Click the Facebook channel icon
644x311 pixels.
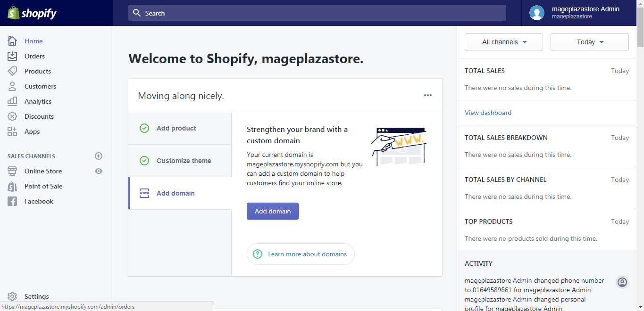click(x=12, y=201)
